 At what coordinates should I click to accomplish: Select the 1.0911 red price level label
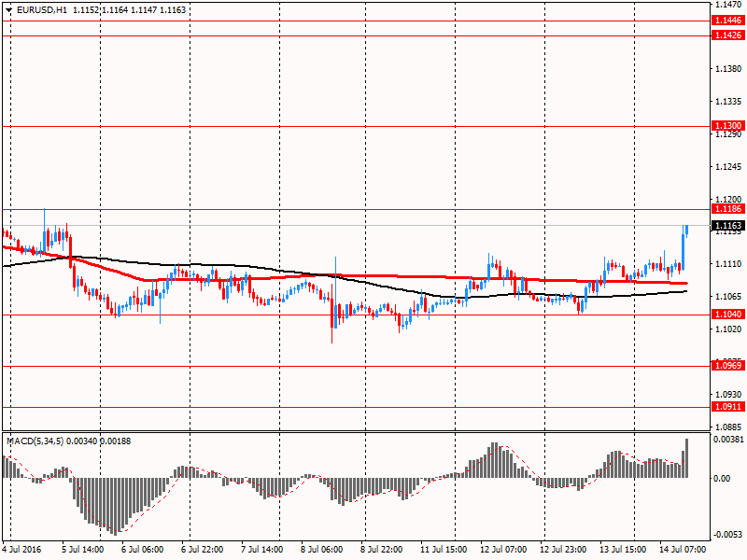pyautogui.click(x=727, y=407)
